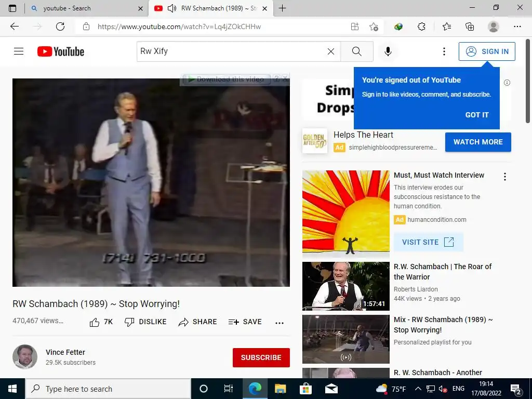The height and width of the screenshot is (399, 532).
Task: Open Task View on the taskbar
Action: tap(229, 389)
